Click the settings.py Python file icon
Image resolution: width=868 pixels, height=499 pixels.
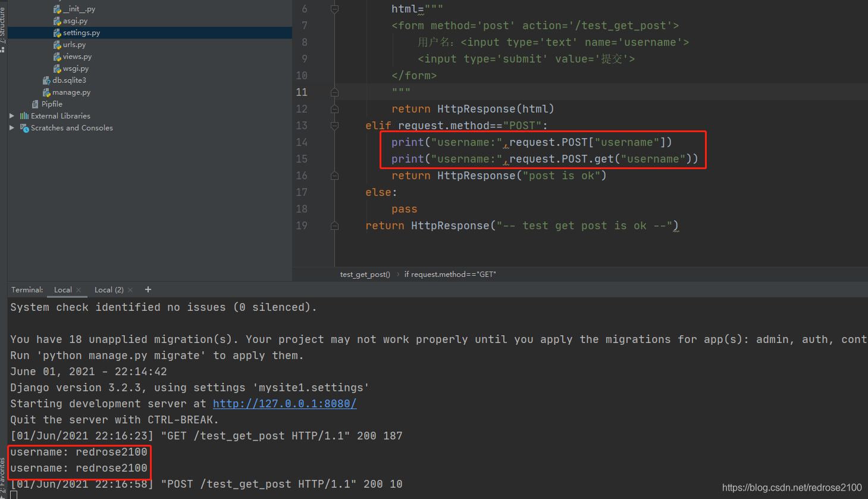coord(57,33)
